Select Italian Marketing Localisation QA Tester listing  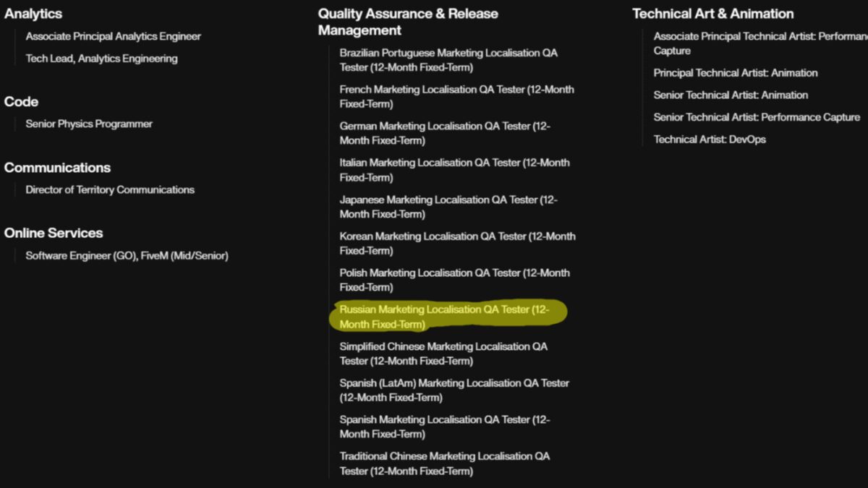tap(454, 170)
